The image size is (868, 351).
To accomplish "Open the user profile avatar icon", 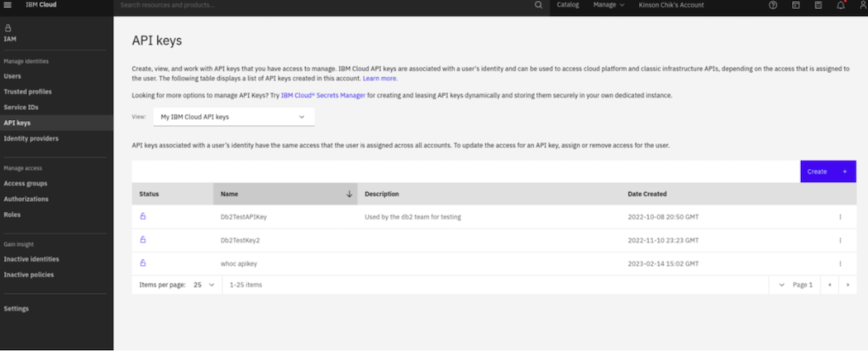I will coord(863,5).
